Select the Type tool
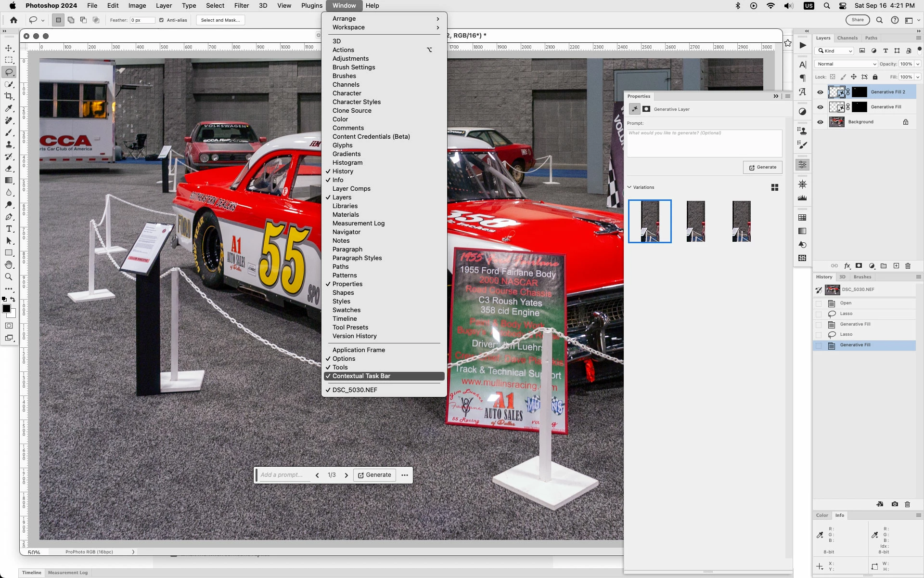This screenshot has width=924, height=578. (9, 229)
